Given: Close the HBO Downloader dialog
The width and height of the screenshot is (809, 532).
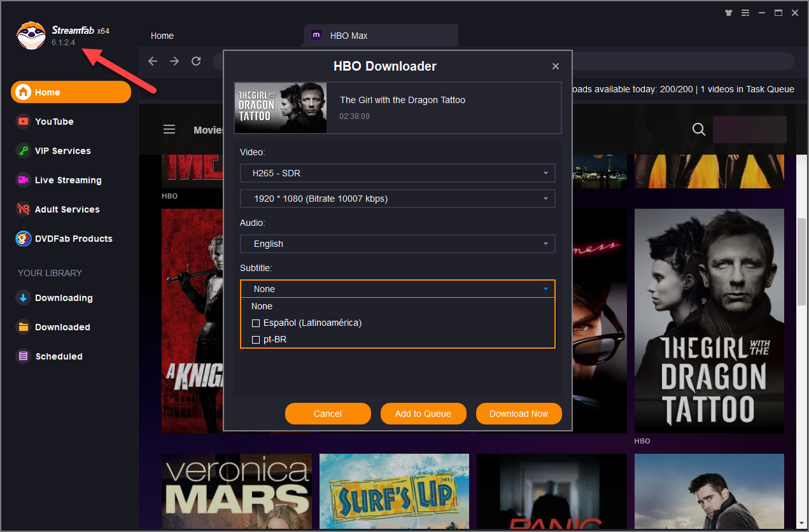Looking at the screenshot, I should (555, 66).
